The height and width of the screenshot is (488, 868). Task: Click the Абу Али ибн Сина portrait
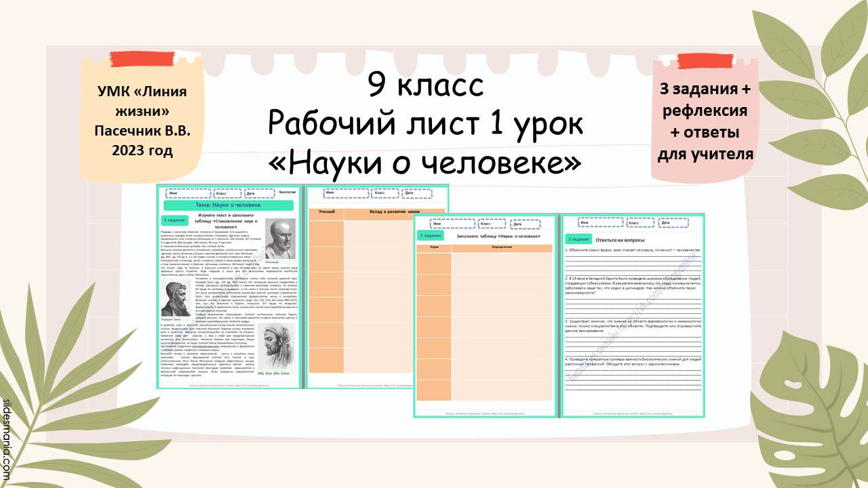(276, 346)
